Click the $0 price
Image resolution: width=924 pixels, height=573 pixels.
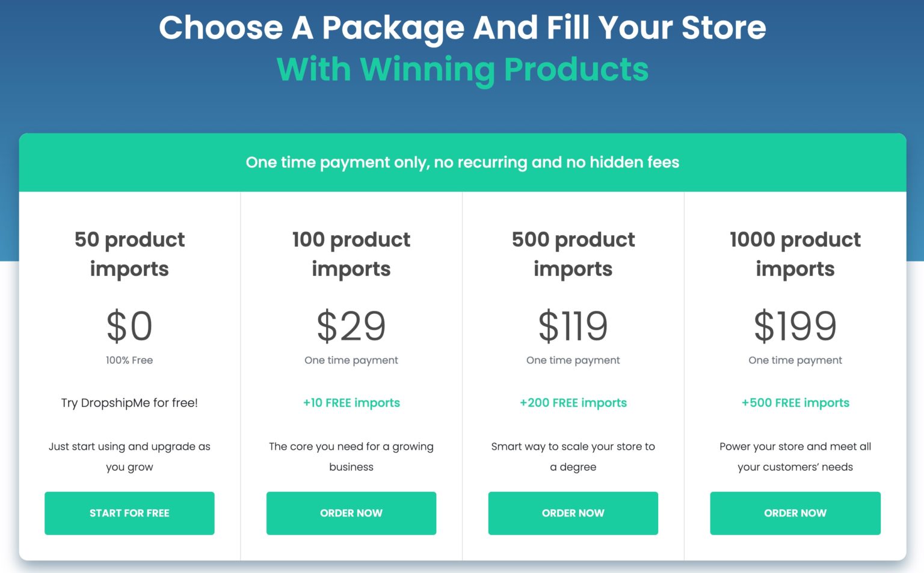(129, 326)
